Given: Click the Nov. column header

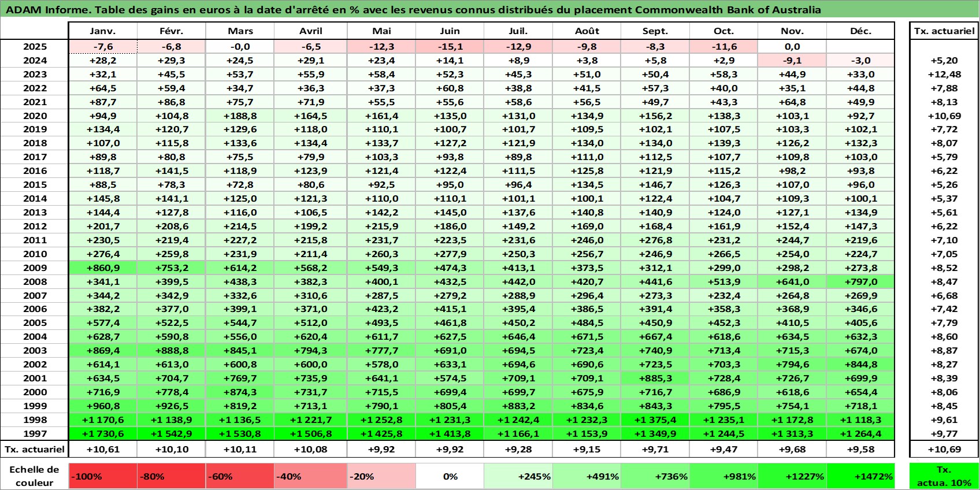Looking at the screenshot, I should click(x=792, y=31).
